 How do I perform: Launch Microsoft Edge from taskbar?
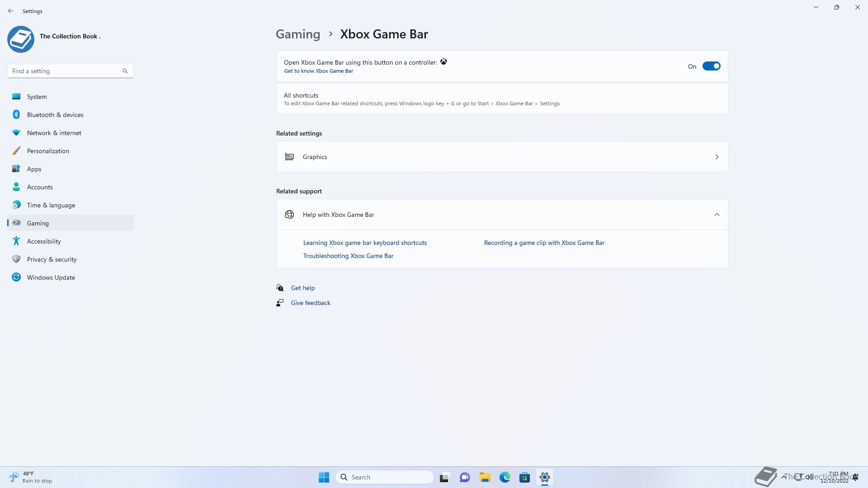pos(505,477)
